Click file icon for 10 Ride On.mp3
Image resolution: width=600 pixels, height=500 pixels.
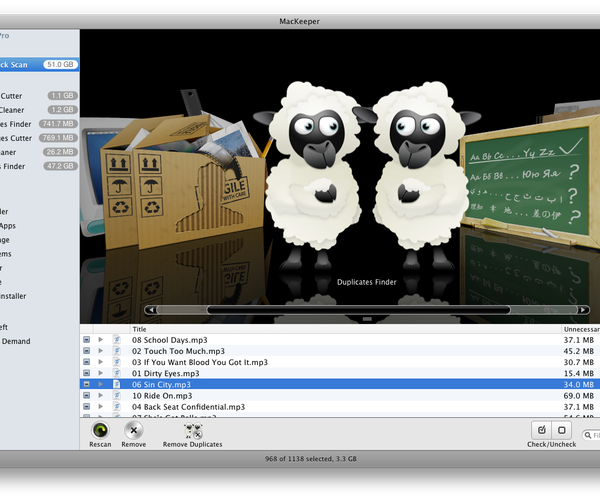click(116, 395)
